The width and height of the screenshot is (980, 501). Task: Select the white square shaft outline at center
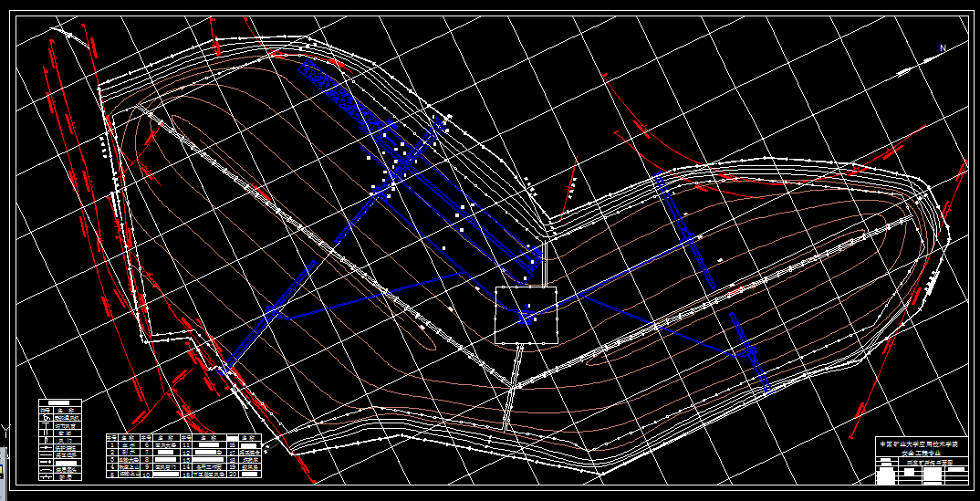526,316
